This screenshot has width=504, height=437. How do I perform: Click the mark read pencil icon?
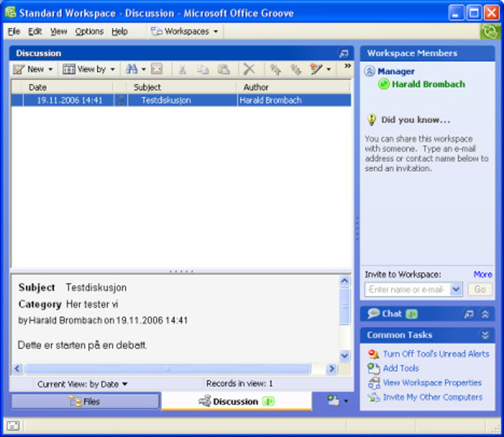(316, 69)
